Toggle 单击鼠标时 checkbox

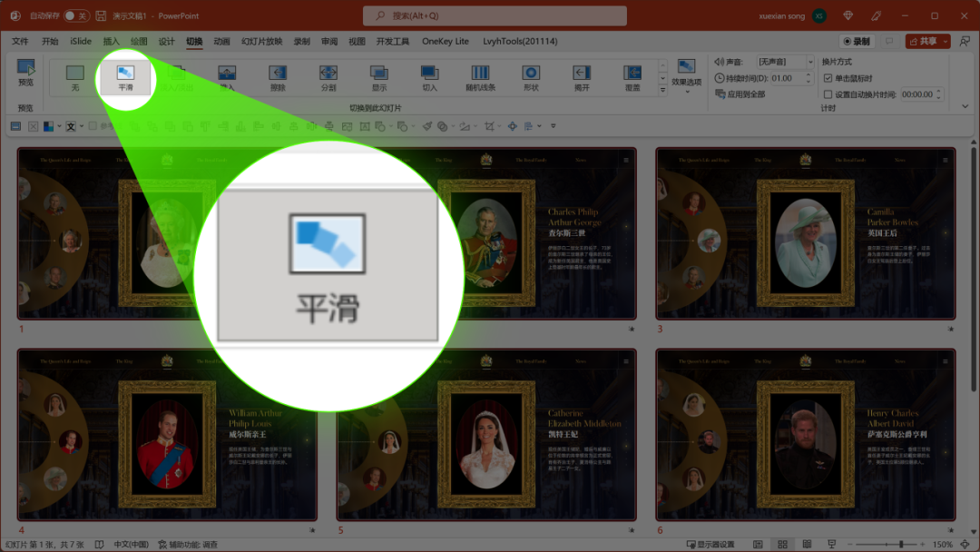coord(828,78)
